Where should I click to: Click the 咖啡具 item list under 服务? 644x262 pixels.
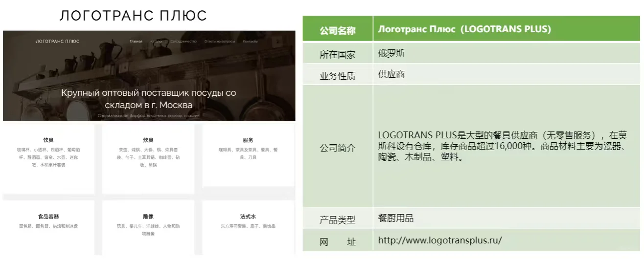coord(248,153)
